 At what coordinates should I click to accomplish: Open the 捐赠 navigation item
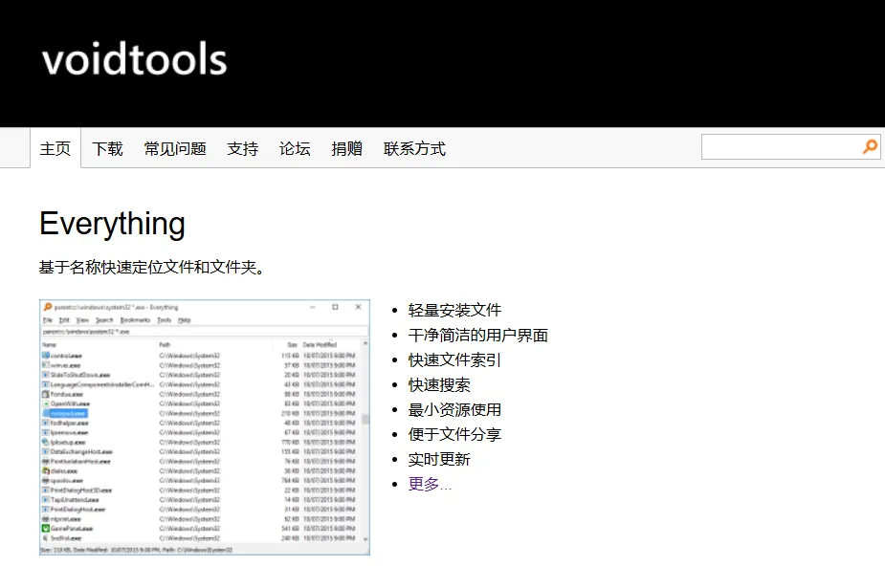[346, 148]
